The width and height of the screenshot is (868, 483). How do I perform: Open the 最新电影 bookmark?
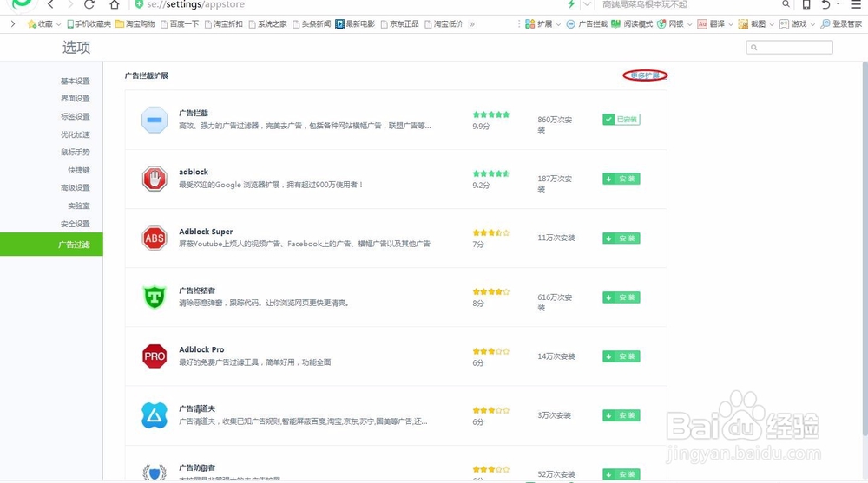click(x=355, y=23)
